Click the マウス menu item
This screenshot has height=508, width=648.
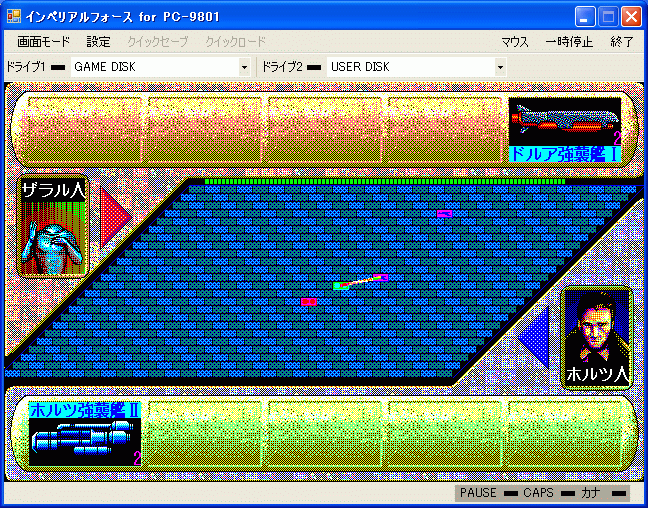pyautogui.click(x=515, y=42)
